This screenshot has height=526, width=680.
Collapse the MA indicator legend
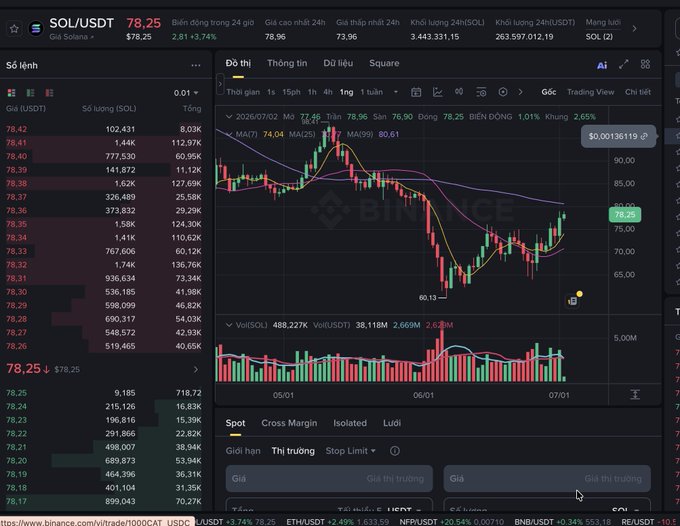[x=229, y=134]
